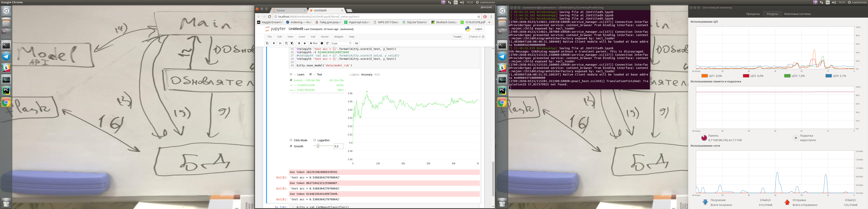Copy selected cells in Jupyter toolbar
Screen dimensions: 868x209
[x=286, y=43]
